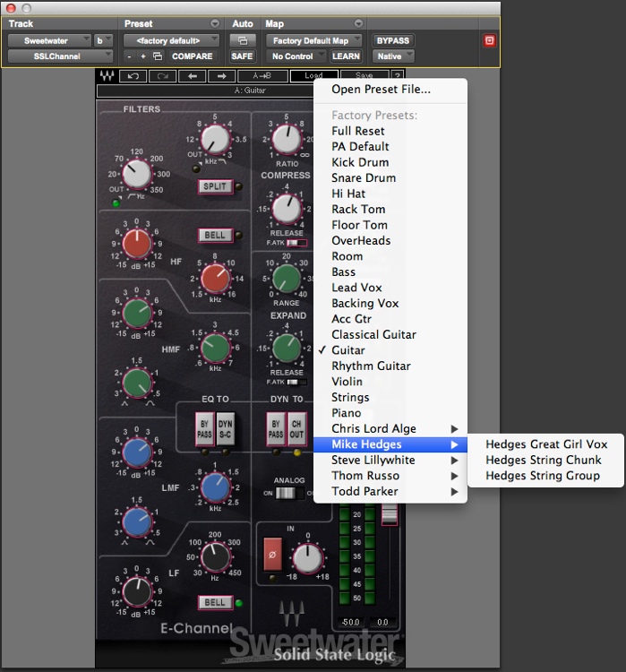Viewport: 626px width, 672px height.
Task: Click the low-pass filter kHz knob
Action: [216, 139]
